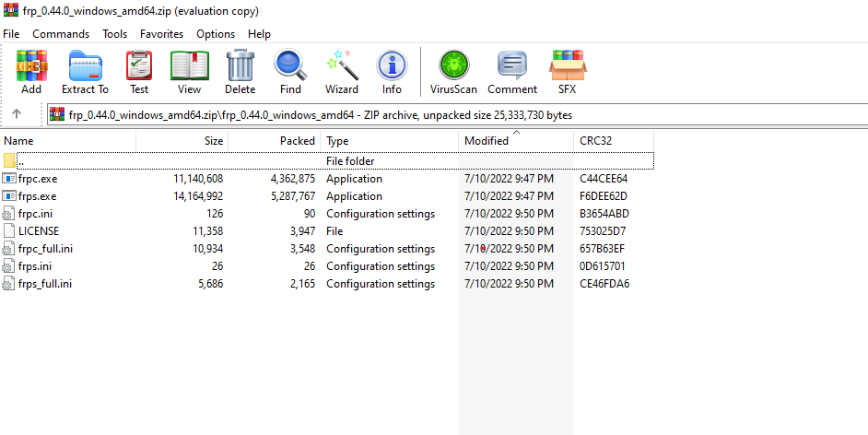The image size is (868, 435).
Task: Show archive Info
Action: [x=392, y=65]
